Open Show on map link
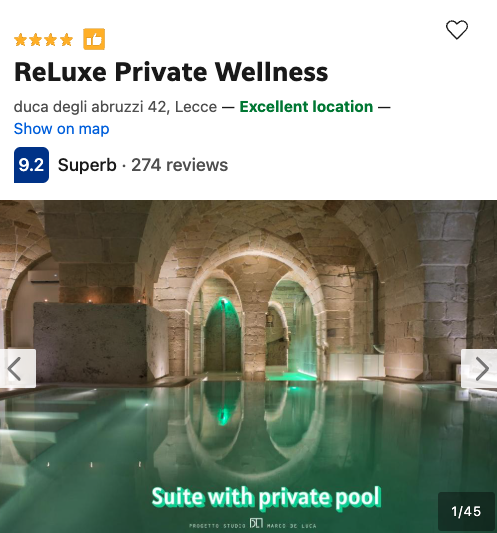The height and width of the screenshot is (533, 497). 62,129
